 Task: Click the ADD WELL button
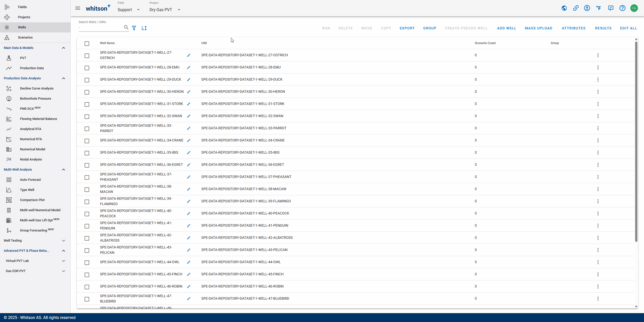coord(506,28)
